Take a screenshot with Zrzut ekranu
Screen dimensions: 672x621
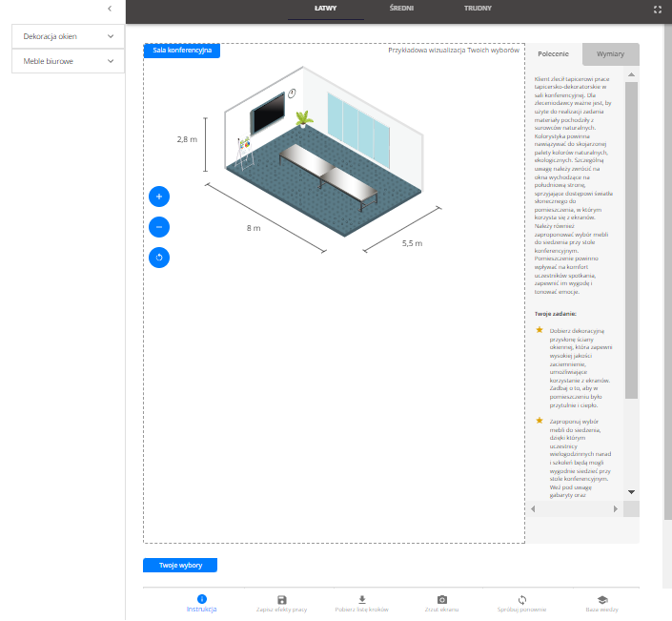click(441, 599)
